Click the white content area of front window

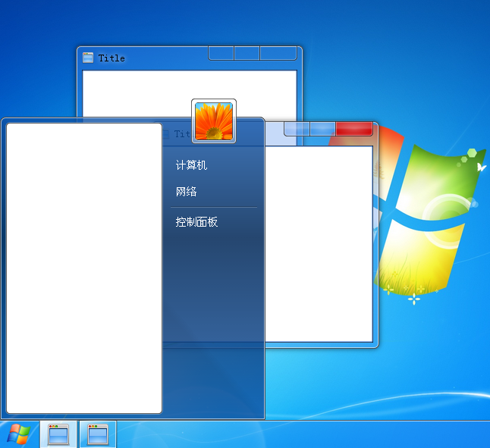(319, 244)
